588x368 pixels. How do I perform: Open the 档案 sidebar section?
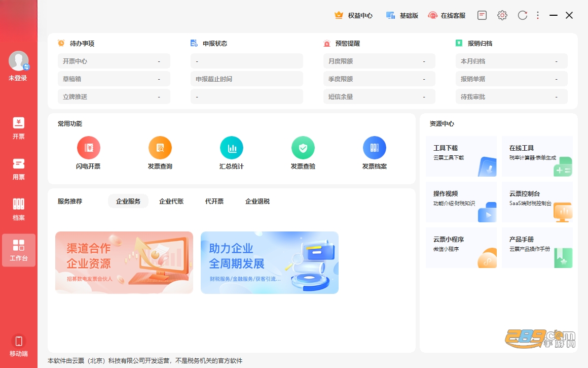pos(18,210)
